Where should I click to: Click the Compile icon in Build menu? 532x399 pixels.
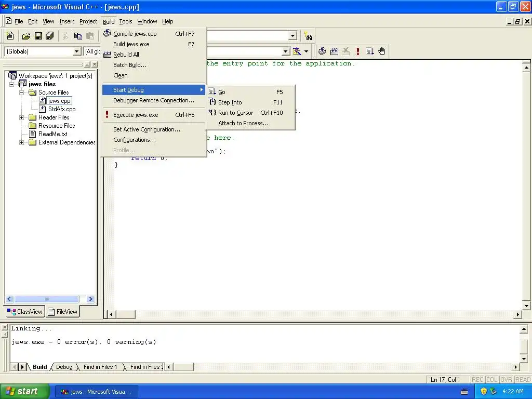click(107, 33)
